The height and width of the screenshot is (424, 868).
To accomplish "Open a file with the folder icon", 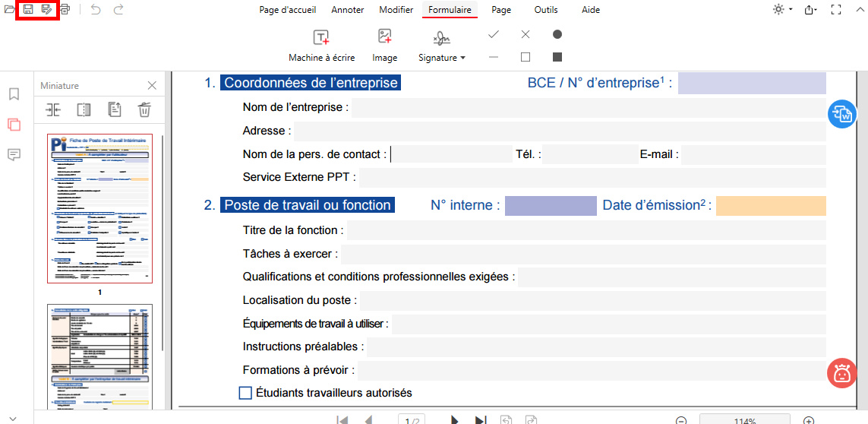I will (10, 9).
